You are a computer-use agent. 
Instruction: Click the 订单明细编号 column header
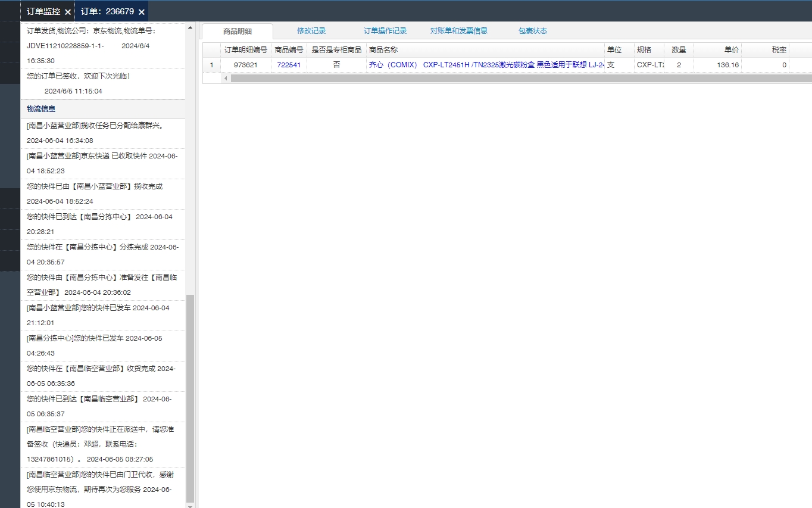[246, 50]
